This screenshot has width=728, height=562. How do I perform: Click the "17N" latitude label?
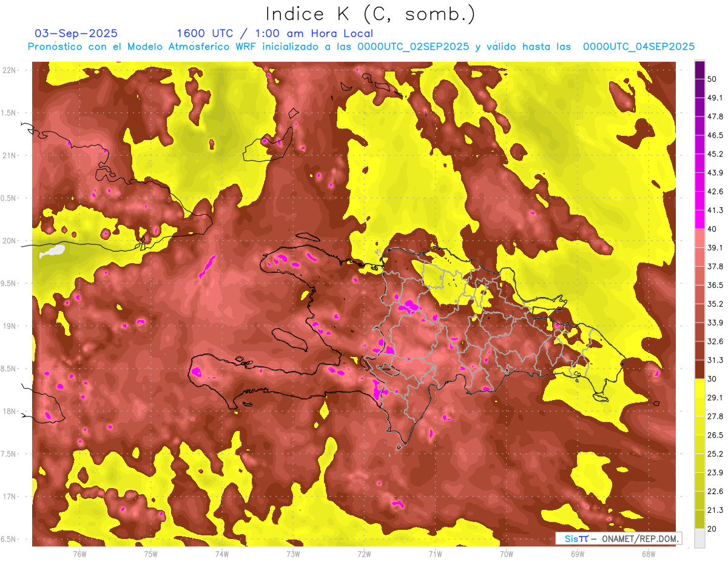click(10, 497)
